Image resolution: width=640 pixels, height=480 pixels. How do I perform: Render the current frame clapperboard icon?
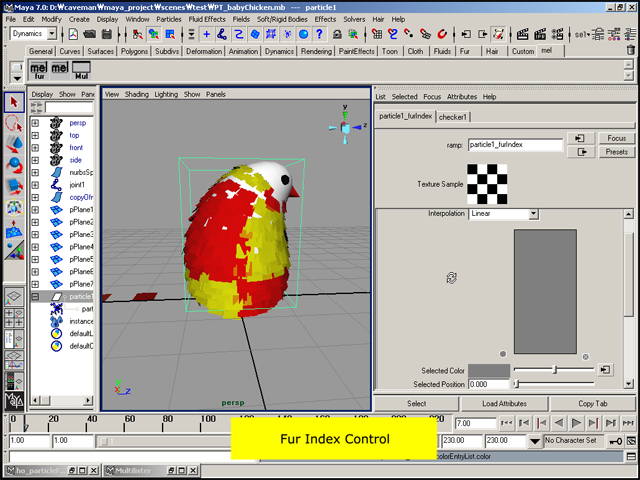(x=522, y=34)
